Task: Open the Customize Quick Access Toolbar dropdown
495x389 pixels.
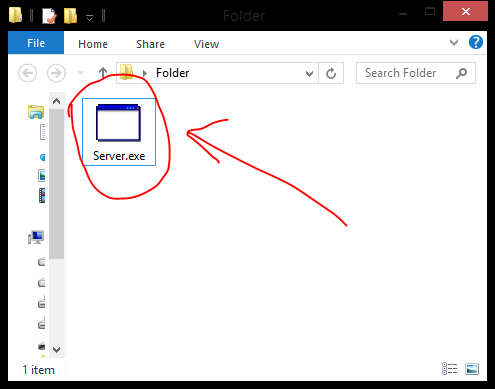Action: coord(89,17)
